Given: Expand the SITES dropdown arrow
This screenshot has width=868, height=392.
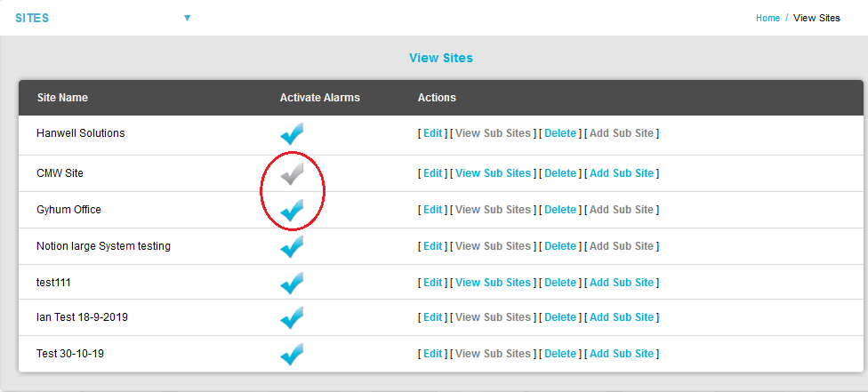Looking at the screenshot, I should click(x=187, y=18).
